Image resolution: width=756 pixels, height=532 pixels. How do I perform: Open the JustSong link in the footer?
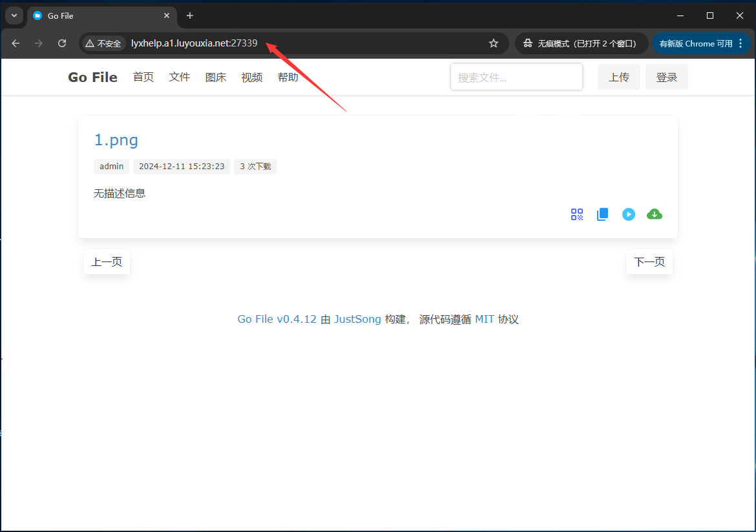[x=357, y=319]
